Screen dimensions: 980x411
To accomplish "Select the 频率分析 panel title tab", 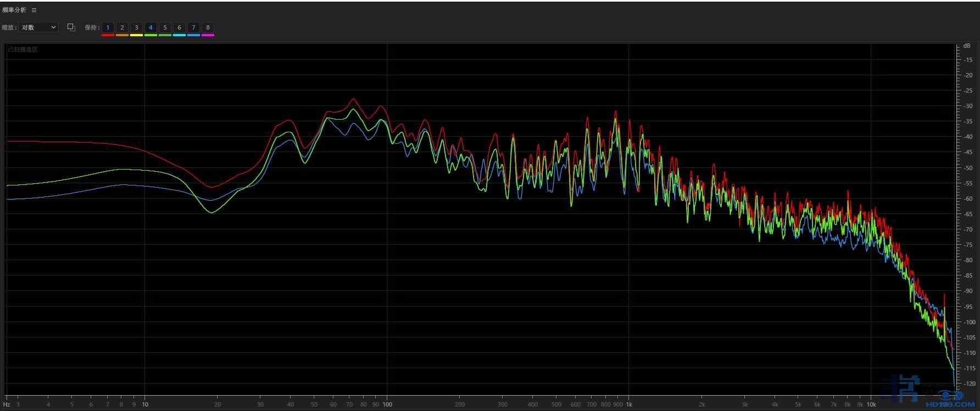I will tap(14, 10).
